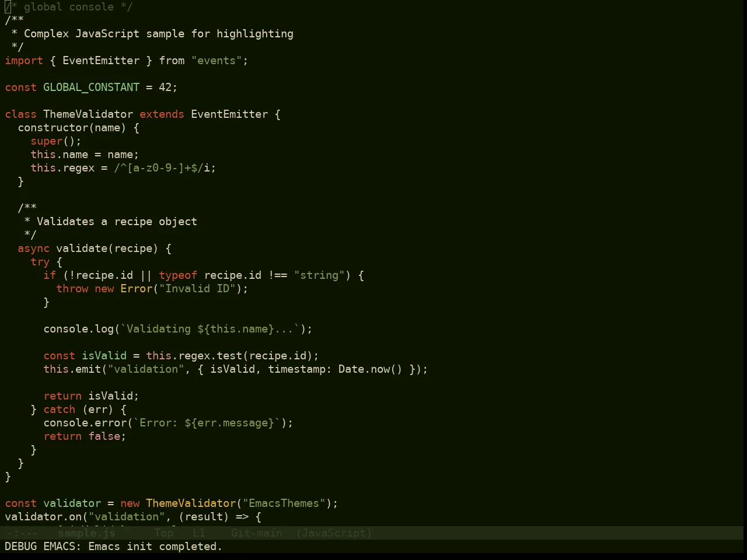747x560 pixels.
Task: Click the regex literal /^[a-z0-9-]+$/i
Action: pyautogui.click(x=162, y=168)
